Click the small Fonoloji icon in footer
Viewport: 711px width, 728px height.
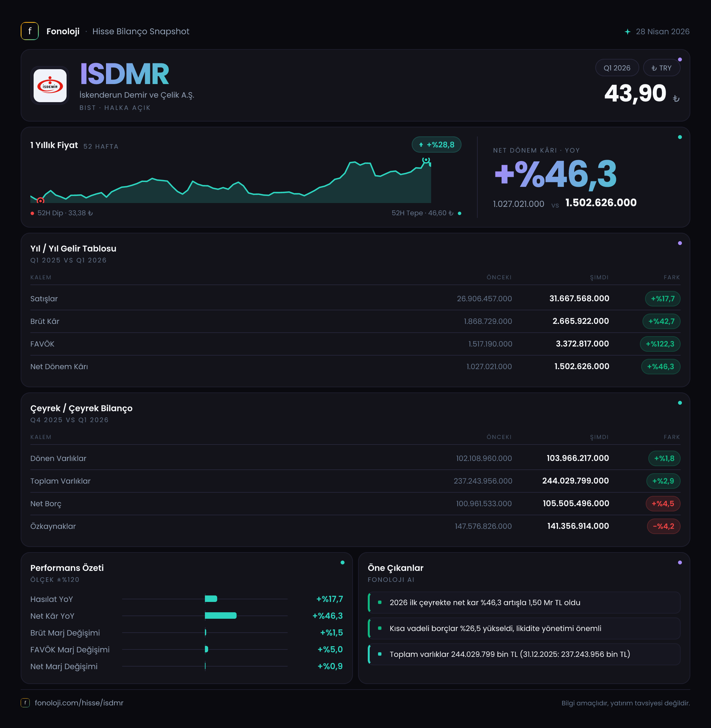tap(25, 702)
